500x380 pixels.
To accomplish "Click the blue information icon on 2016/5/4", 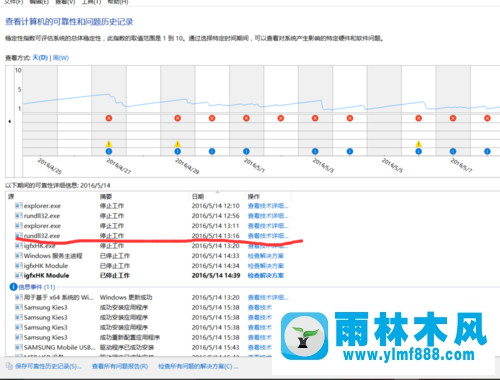I will pyautogui.click(x=350, y=151).
